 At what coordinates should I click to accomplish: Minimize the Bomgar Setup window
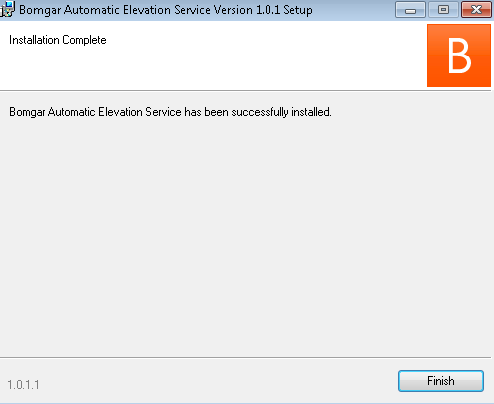[410, 10]
